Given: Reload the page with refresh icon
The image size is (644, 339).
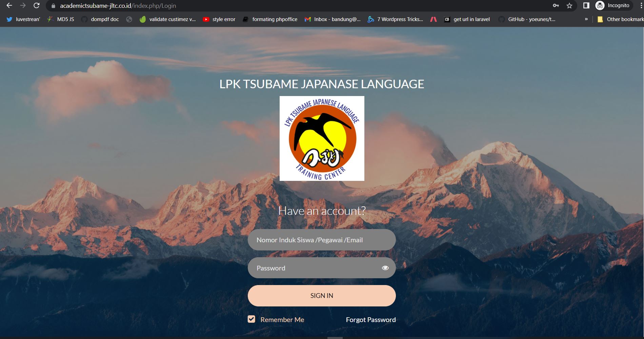Looking at the screenshot, I should click(x=36, y=6).
